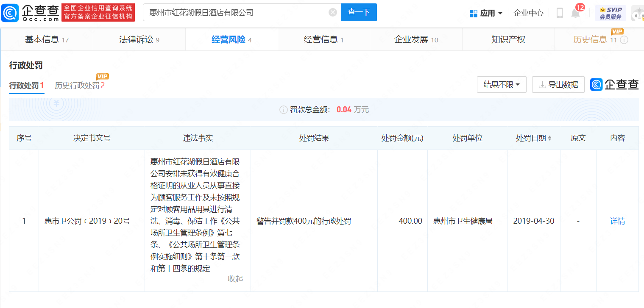Click the info icon next to 历史信息
This screenshot has height=308, width=644.
624,40
